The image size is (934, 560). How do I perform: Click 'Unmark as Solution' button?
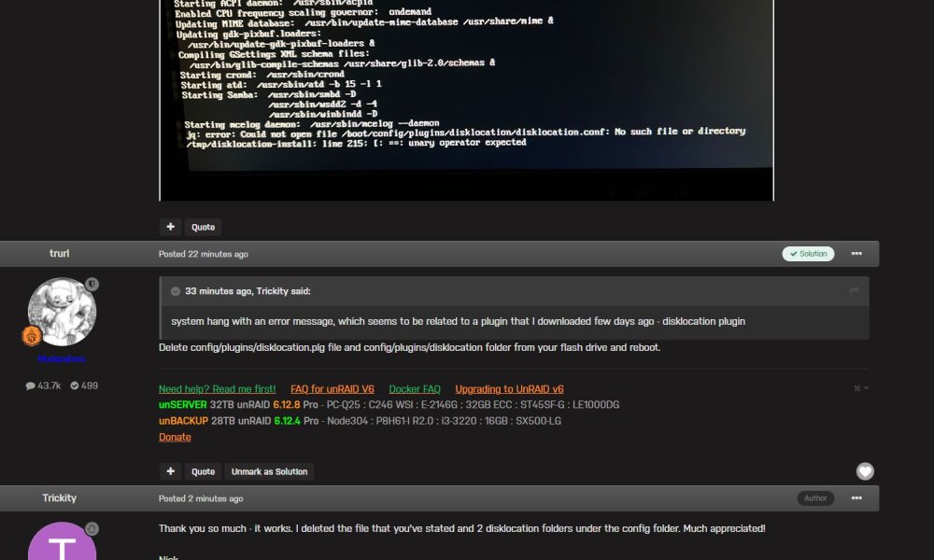click(x=269, y=471)
